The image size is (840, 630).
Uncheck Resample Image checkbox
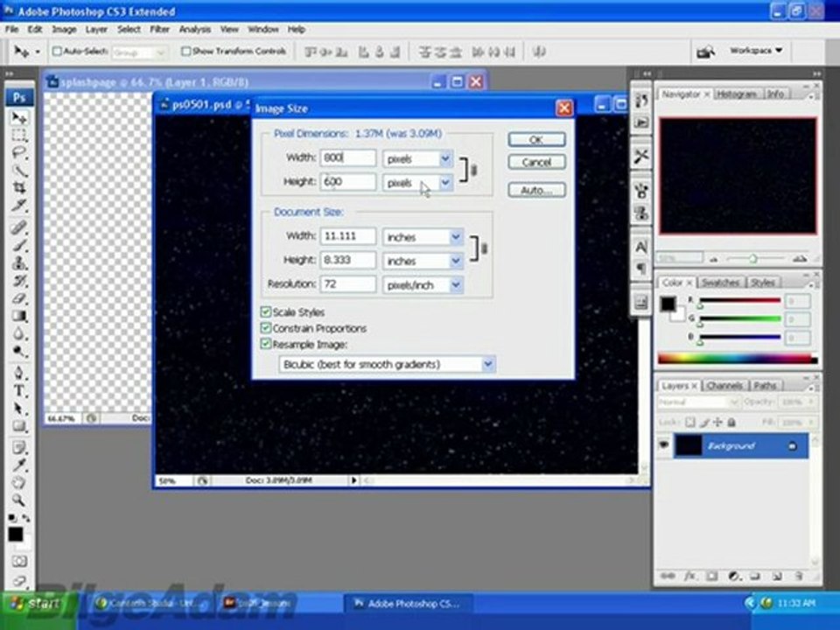pyautogui.click(x=266, y=344)
